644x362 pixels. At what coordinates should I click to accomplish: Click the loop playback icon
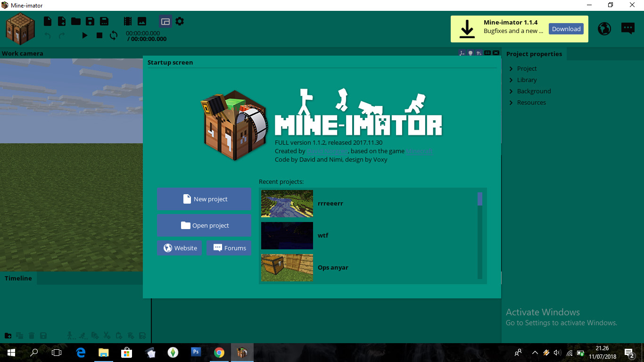[x=114, y=35]
